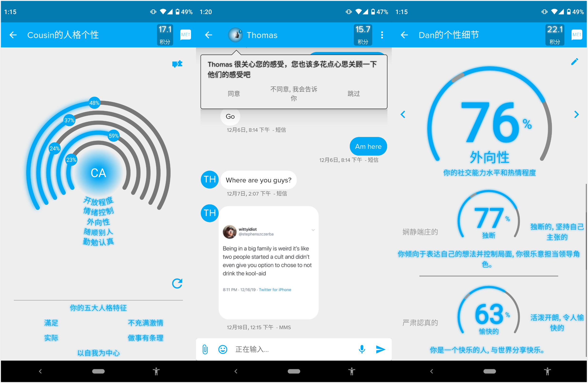Select 不同意，我会告诉你 disagree option in popup

[294, 93]
